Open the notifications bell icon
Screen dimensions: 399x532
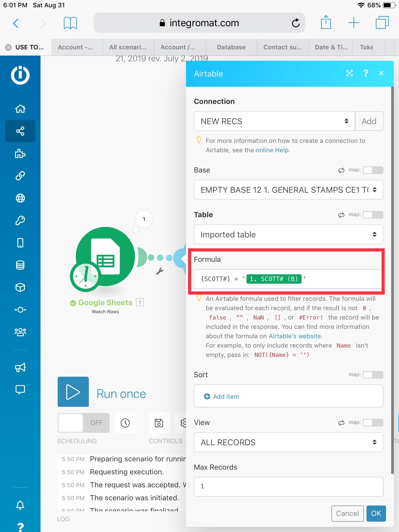[x=20, y=505]
